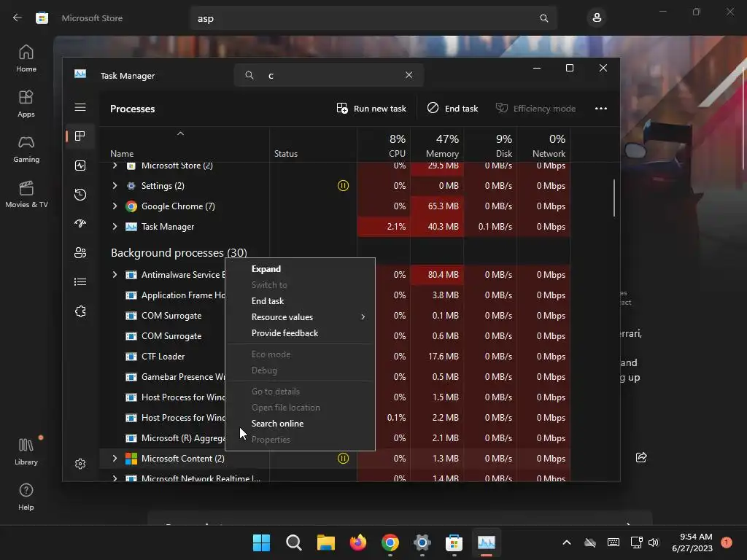Click the Task Manager search magnifier icon
This screenshot has width=747, height=560.
[249, 75]
